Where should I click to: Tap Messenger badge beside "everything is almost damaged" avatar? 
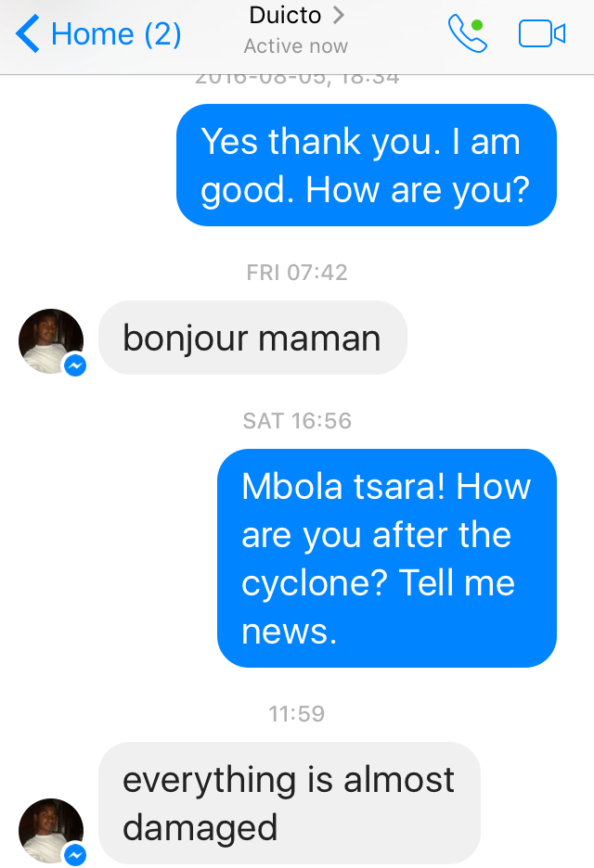tap(75, 855)
